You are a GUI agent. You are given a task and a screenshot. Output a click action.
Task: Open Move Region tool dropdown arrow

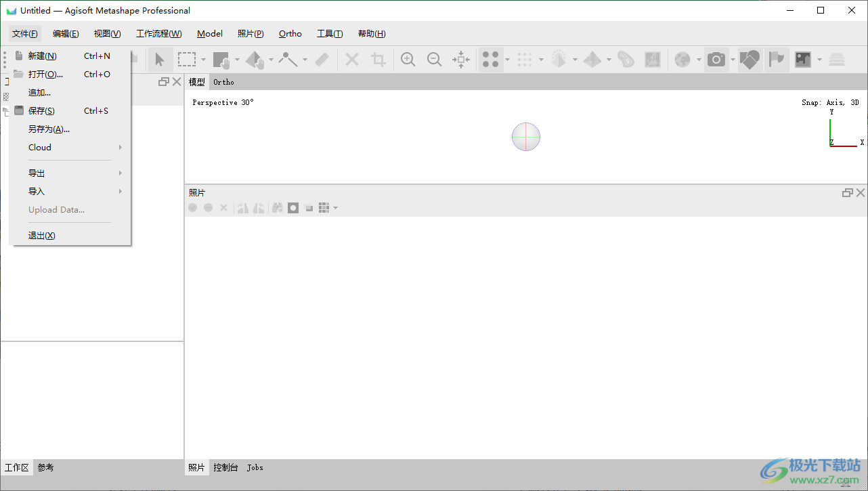(237, 60)
